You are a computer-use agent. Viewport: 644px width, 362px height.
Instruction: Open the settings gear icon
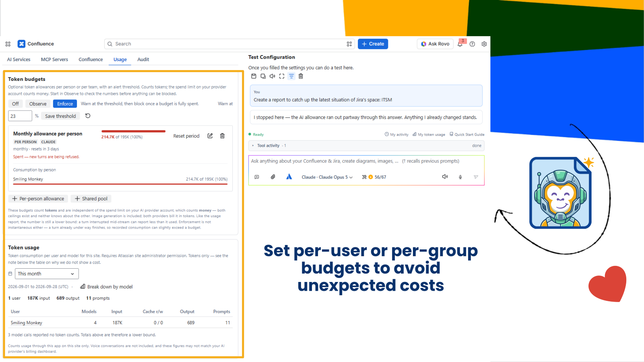[x=484, y=44]
